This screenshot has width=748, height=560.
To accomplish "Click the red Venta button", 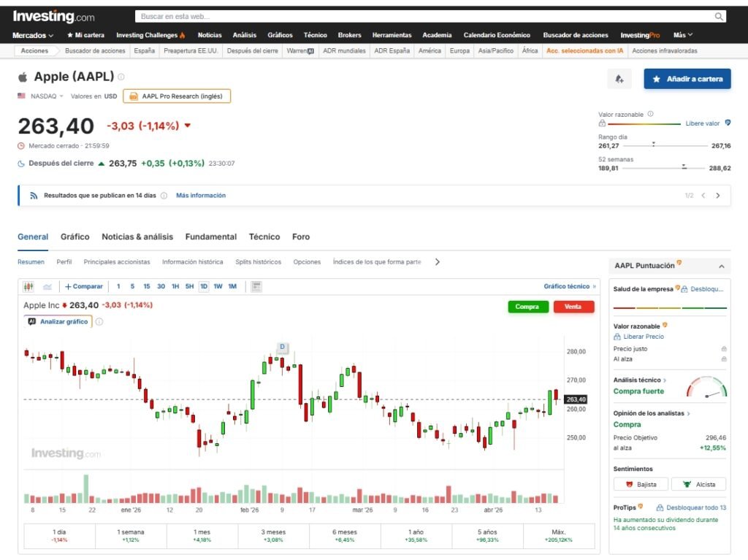I will point(574,307).
